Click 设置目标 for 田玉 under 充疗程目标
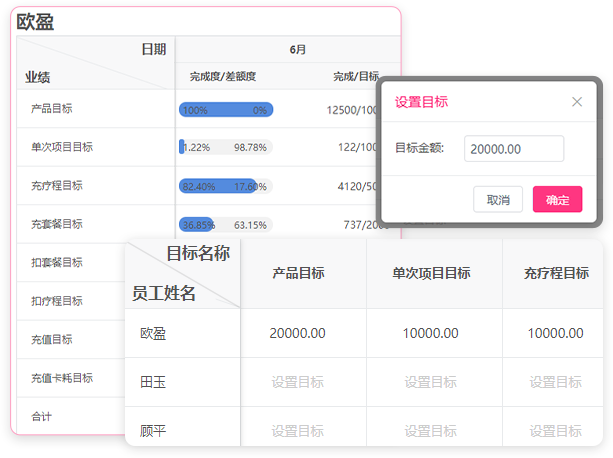Image resolution: width=613 pixels, height=458 pixels. [x=555, y=382]
